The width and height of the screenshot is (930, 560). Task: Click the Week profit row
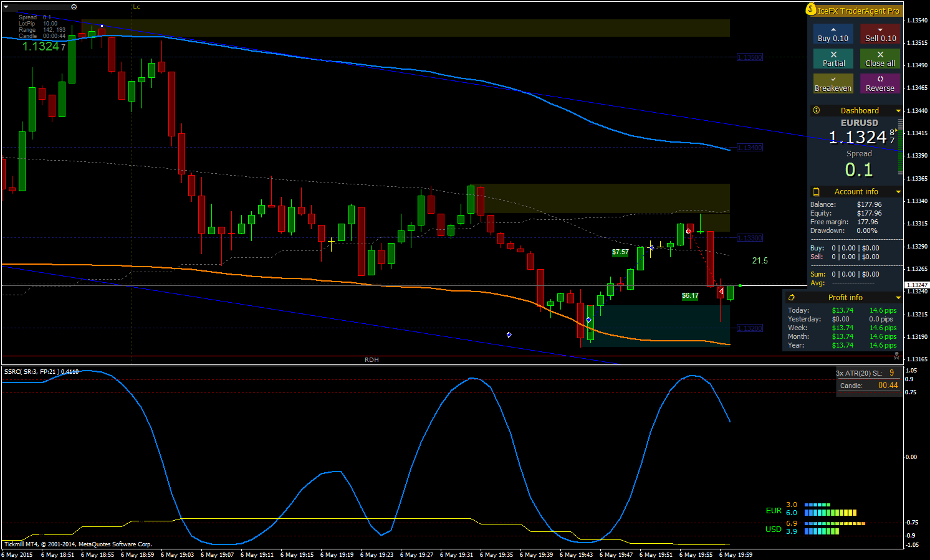842,328
